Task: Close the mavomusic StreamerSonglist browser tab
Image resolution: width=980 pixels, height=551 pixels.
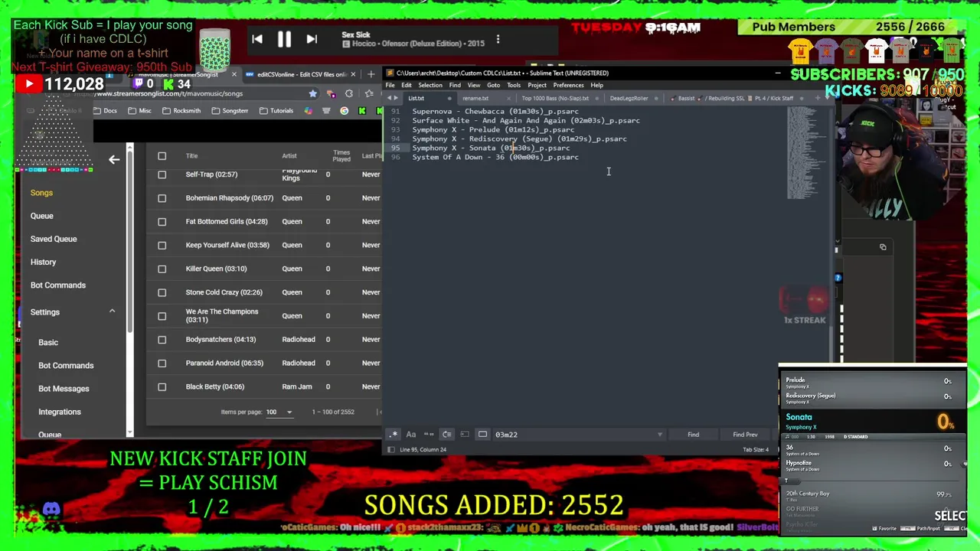Action: [x=234, y=74]
